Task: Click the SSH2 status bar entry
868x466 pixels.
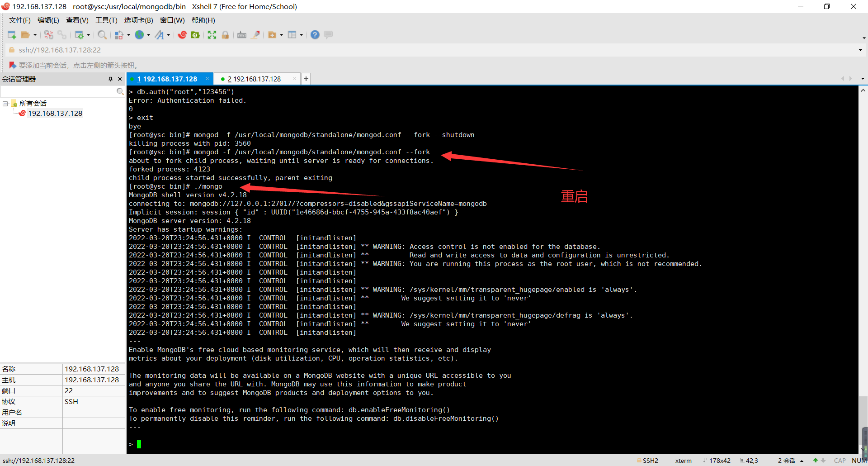Action: coord(648,461)
